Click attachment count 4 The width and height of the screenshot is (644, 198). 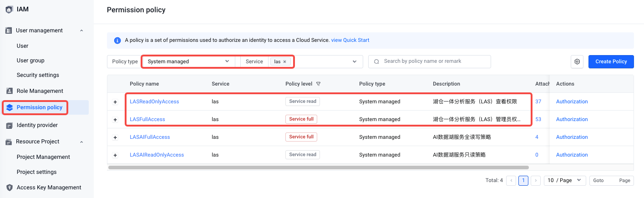point(537,137)
